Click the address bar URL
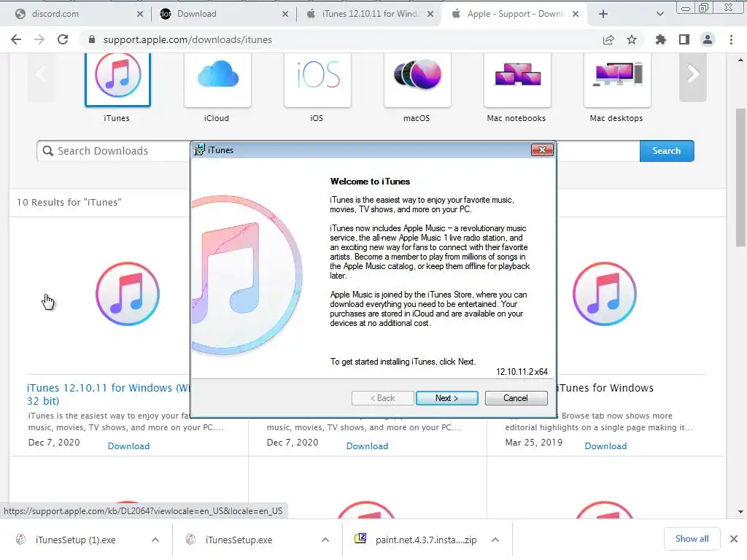747x560 pixels. coord(187,39)
